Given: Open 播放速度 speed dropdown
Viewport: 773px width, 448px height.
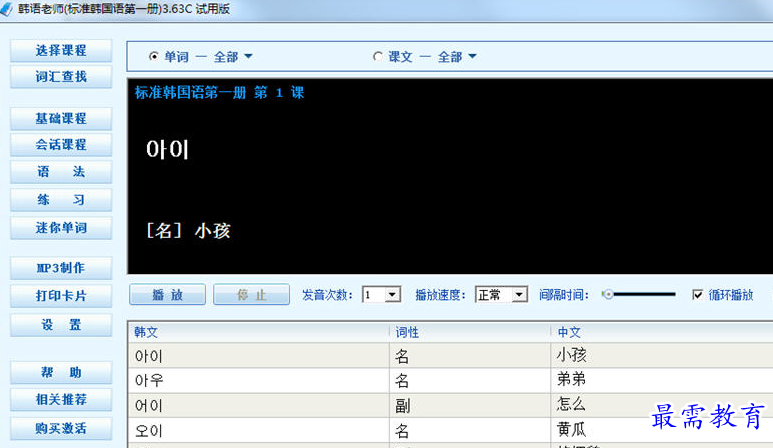Looking at the screenshot, I should tap(519, 295).
